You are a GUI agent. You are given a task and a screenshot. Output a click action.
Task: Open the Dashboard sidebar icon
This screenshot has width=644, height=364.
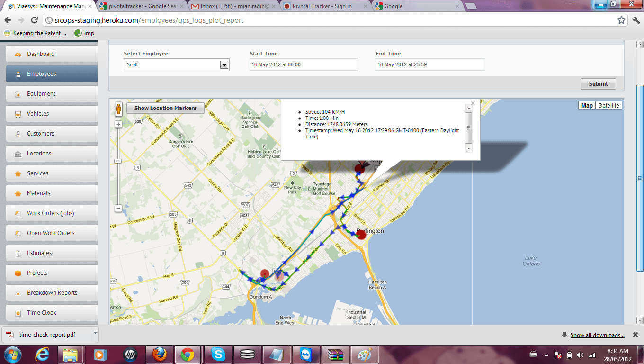coord(18,54)
